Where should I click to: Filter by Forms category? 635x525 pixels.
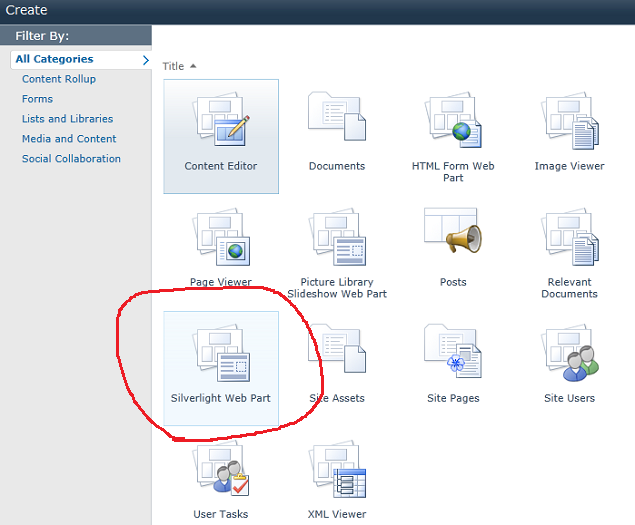[37, 99]
